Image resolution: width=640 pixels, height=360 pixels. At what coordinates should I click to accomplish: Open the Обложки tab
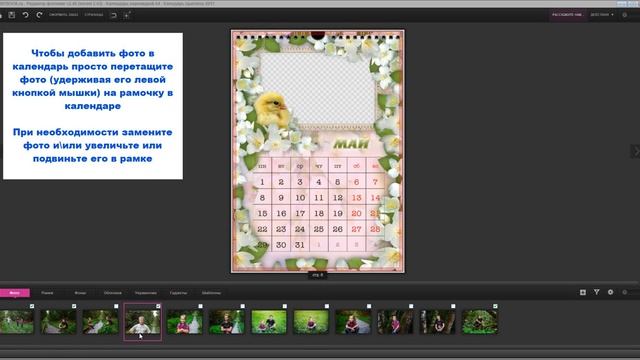point(112,293)
